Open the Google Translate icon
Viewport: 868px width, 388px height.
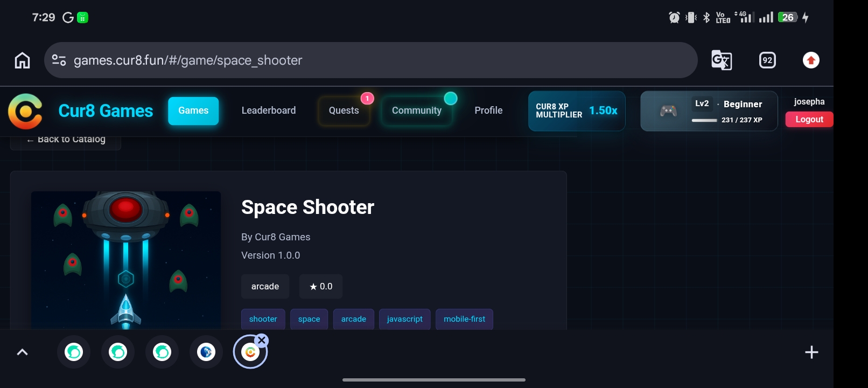click(722, 60)
